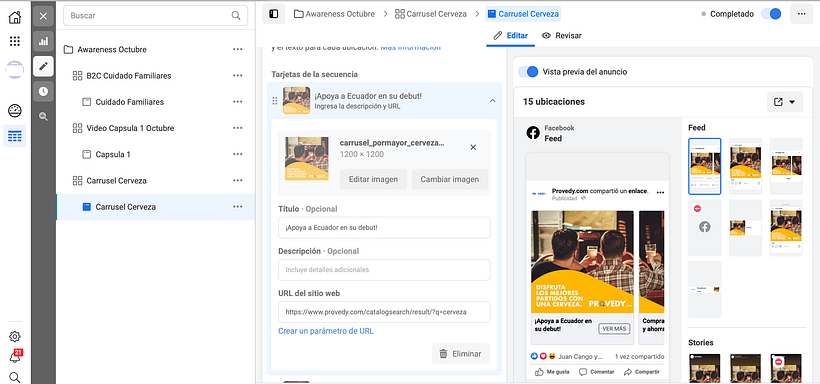
Task: Click VER MÁS button in ad preview
Action: [614, 329]
